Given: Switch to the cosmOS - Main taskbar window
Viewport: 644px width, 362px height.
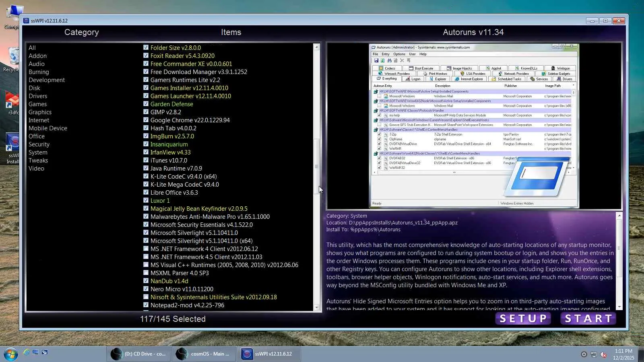Looking at the screenshot, I should click(204, 354).
